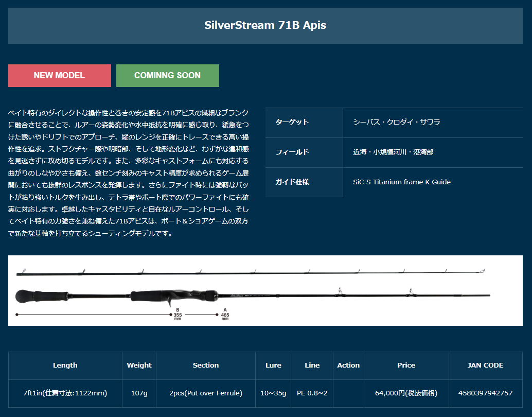The height and width of the screenshot is (417, 532).
Task: Click the JAN CODE column header
Action: point(485,366)
